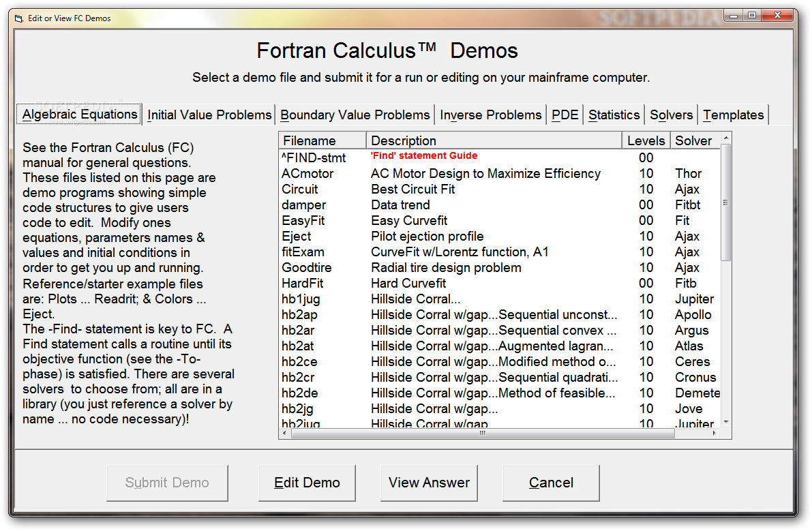Switch to Algebraic Equations tab
This screenshot has width=812, height=531.
79,115
